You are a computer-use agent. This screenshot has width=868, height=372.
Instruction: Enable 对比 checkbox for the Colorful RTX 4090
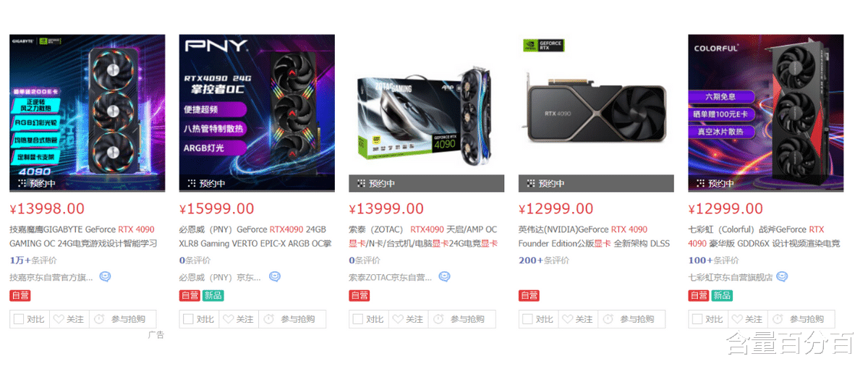tap(697, 319)
